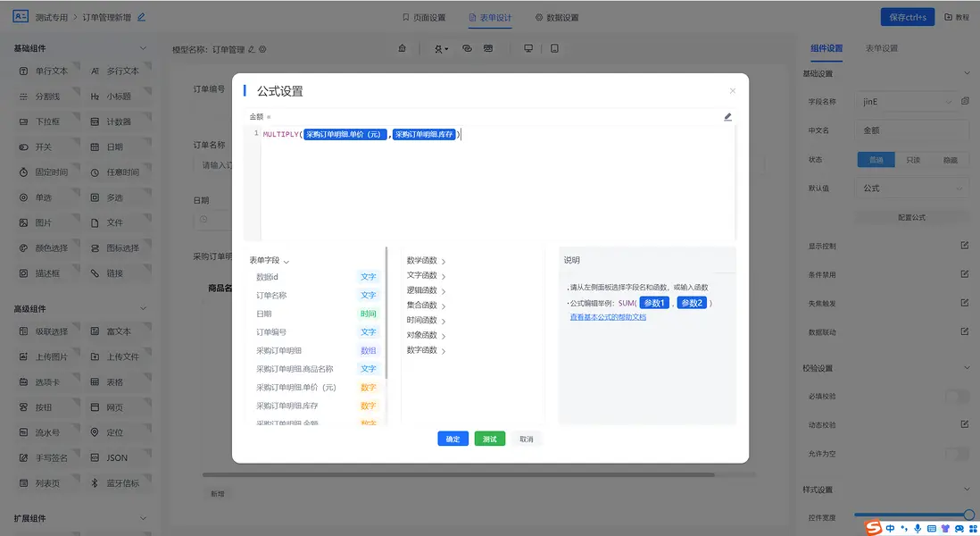
Task: Collapse the 高级组件 section
Action: (x=143, y=308)
